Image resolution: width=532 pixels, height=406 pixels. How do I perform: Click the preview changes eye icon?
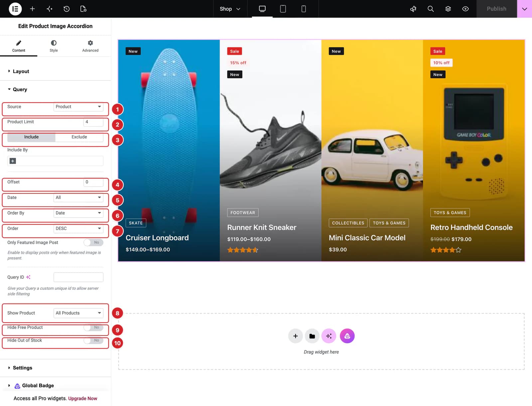pyautogui.click(x=465, y=9)
